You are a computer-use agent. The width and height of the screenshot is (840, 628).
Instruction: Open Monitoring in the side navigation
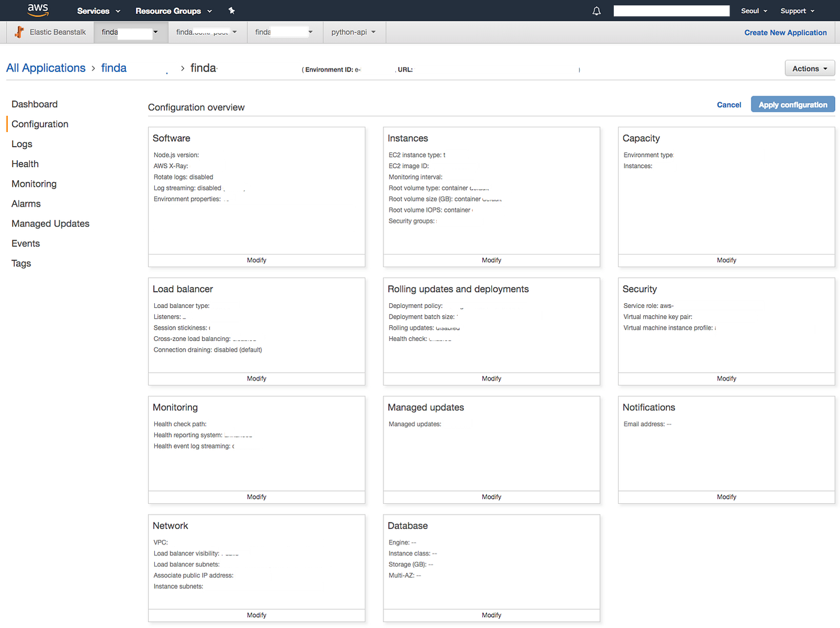click(x=34, y=184)
